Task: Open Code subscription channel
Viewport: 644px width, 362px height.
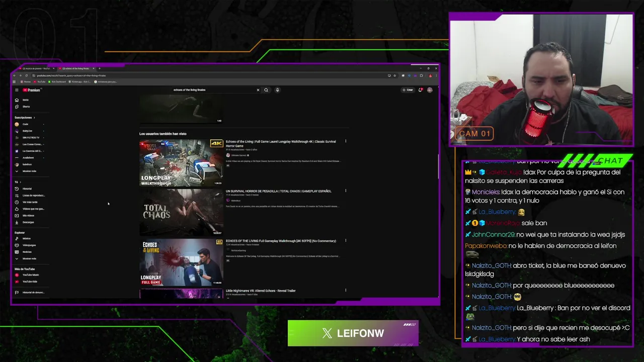Action: pos(25,124)
